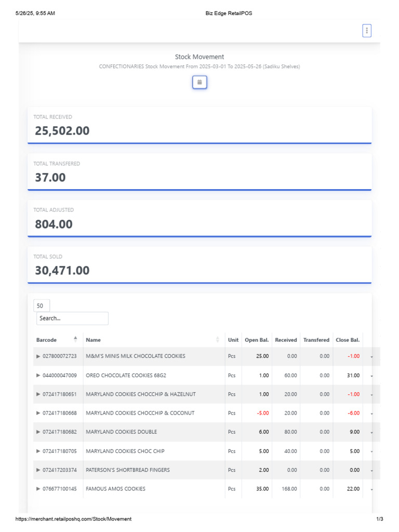399x532 pixels.
Task: Click the red -6.00 closing balance
Action: point(353,413)
